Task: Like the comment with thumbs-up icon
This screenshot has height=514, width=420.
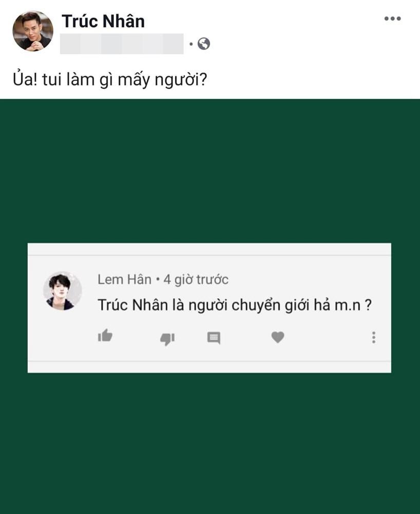Action: (x=105, y=337)
